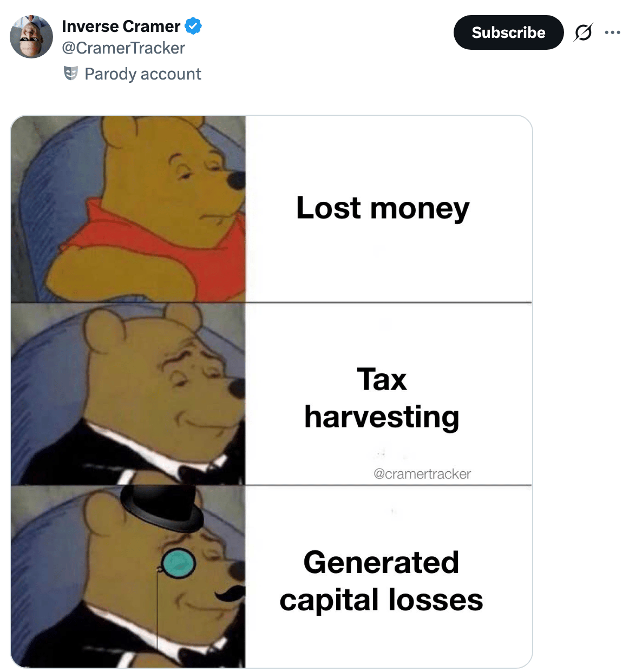The width and height of the screenshot is (629, 672).
Task: Click the Inverse Cramer display name
Action: (121, 26)
